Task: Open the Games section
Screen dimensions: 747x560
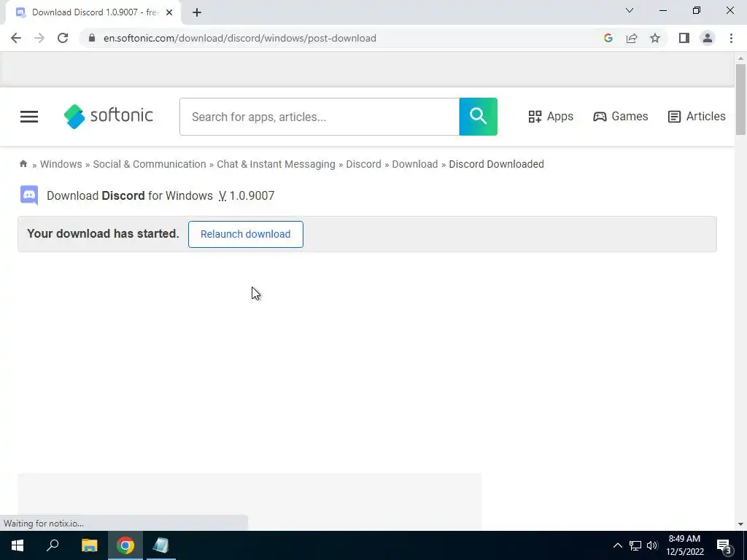Action: point(620,116)
